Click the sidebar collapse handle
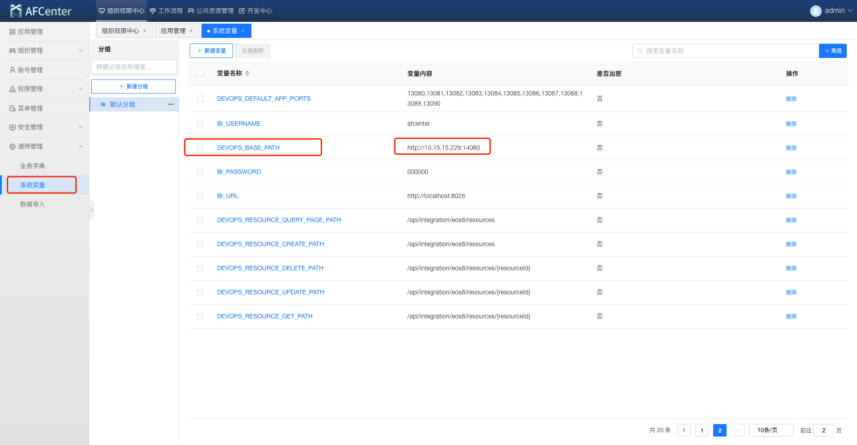 pos(91,208)
